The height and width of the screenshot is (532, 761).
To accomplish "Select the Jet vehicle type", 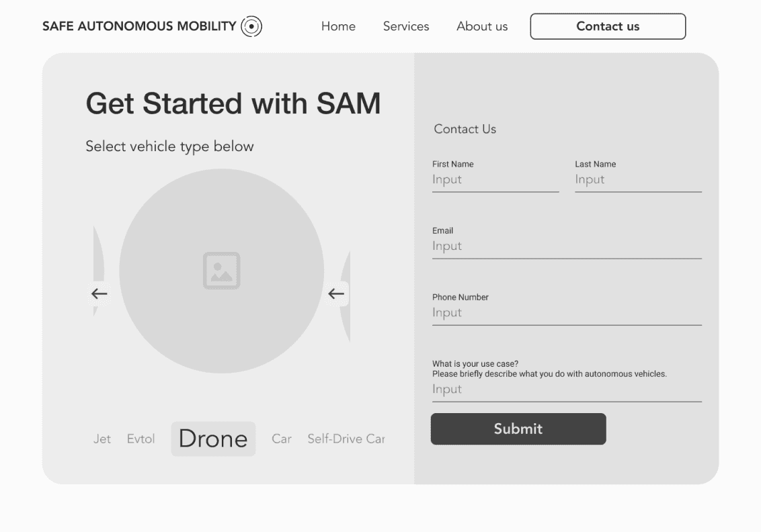I will click(x=102, y=439).
